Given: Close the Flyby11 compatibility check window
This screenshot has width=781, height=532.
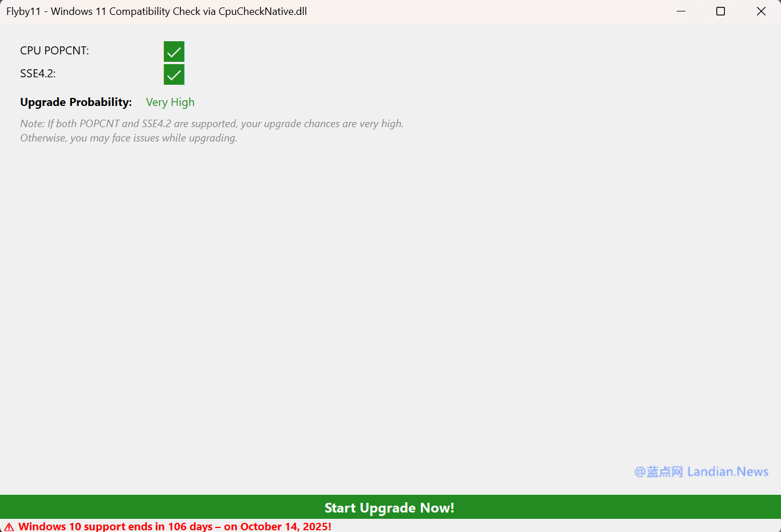Looking at the screenshot, I should (x=761, y=11).
